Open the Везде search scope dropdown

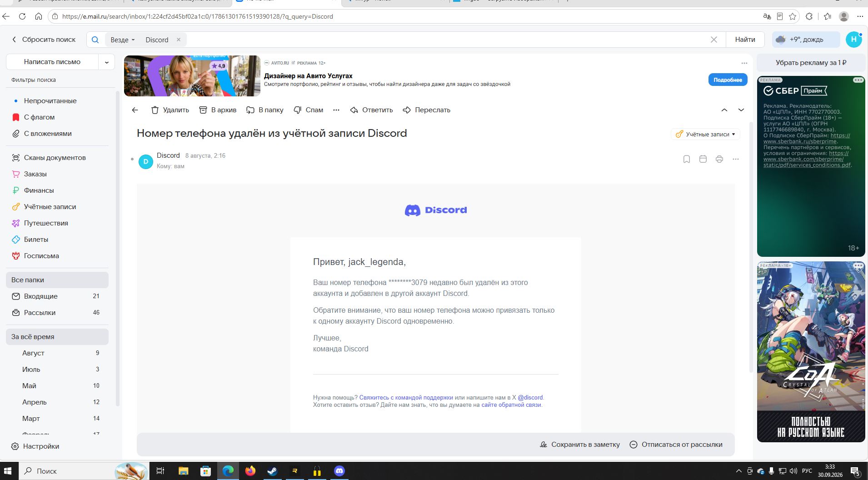click(123, 40)
